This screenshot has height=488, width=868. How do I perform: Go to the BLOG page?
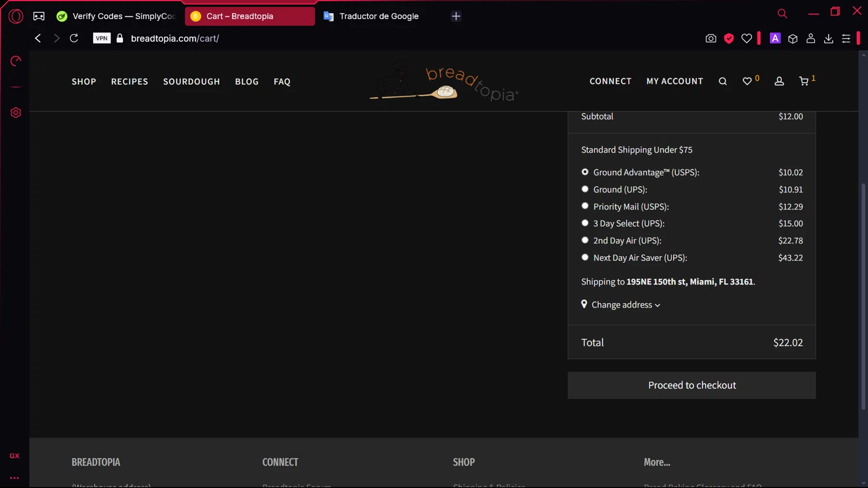point(247,82)
